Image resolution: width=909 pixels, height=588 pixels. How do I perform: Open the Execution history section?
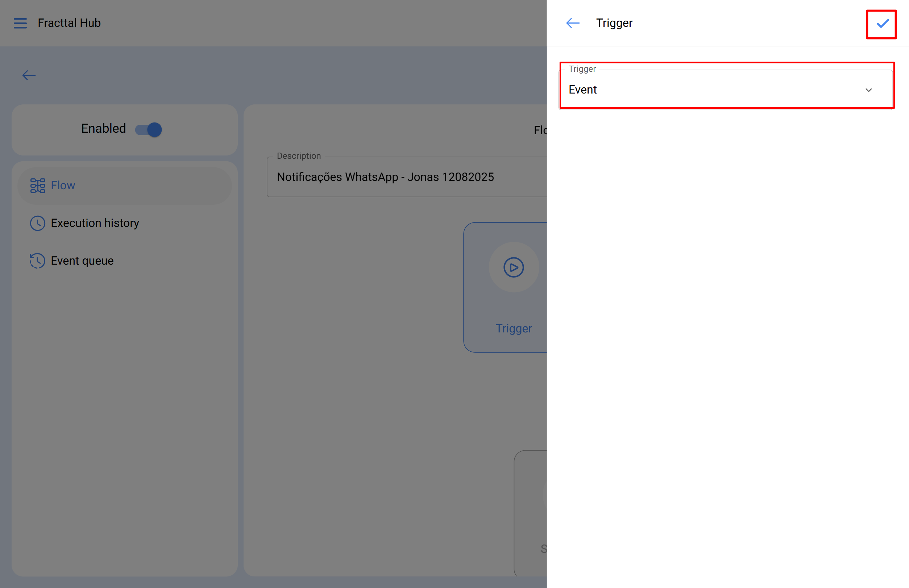(x=95, y=223)
